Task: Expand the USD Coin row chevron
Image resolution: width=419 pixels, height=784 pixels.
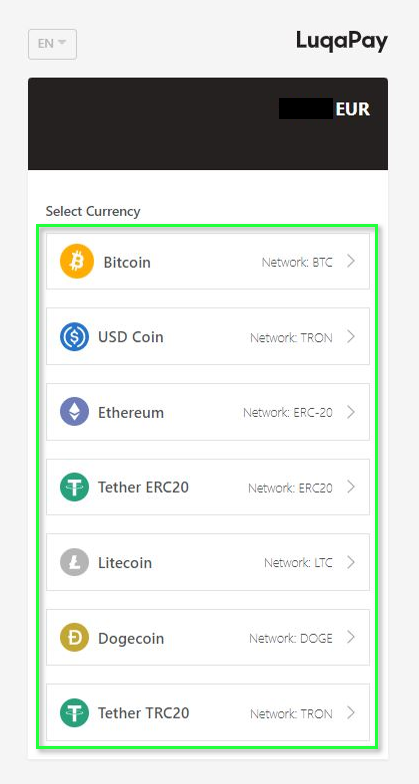Action: click(351, 336)
